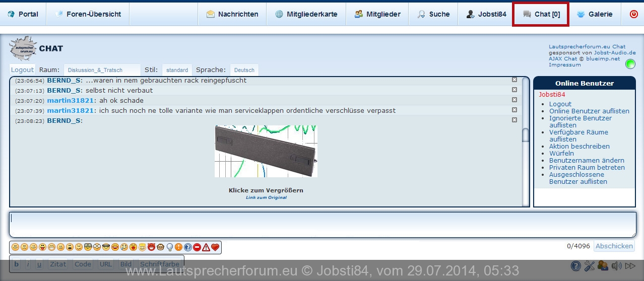Toggle chat sound speaker icon

(x=616, y=266)
